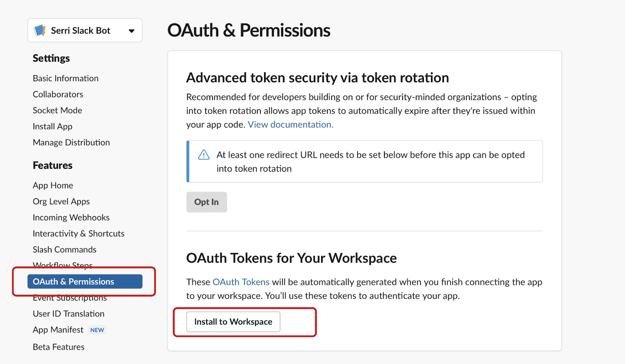Open App Manifest page
625x364 pixels.
(x=58, y=330)
